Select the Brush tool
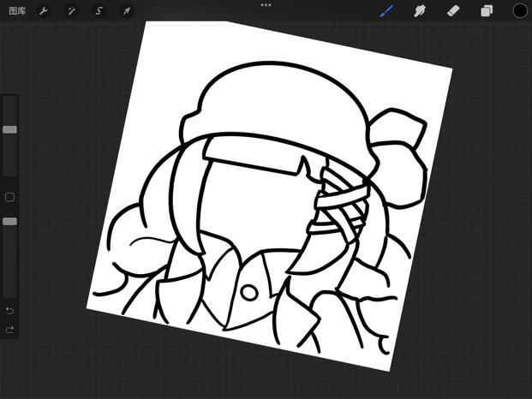 click(x=386, y=11)
